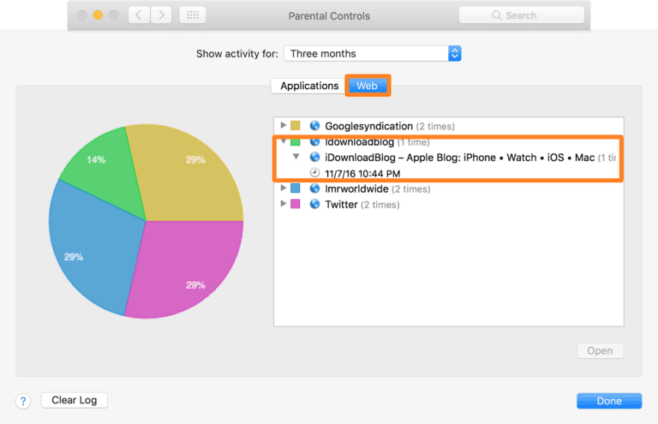The height and width of the screenshot is (424, 658).
Task: Click the Twitter globe icon
Action: click(x=315, y=204)
